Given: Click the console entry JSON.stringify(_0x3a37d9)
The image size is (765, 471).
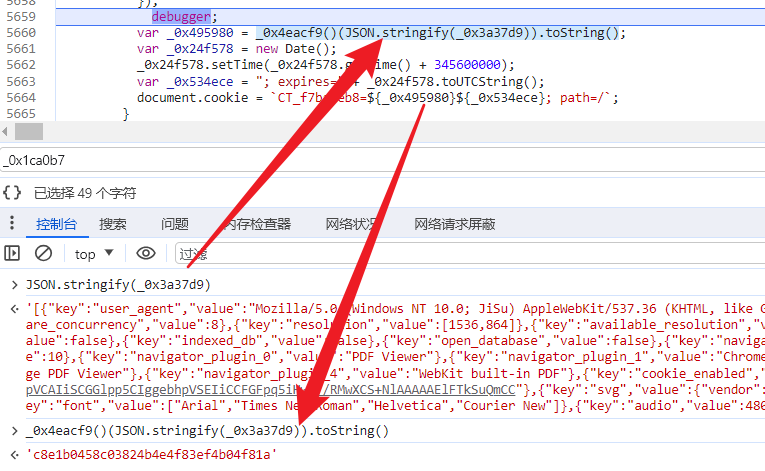Looking at the screenshot, I should coord(118,285).
